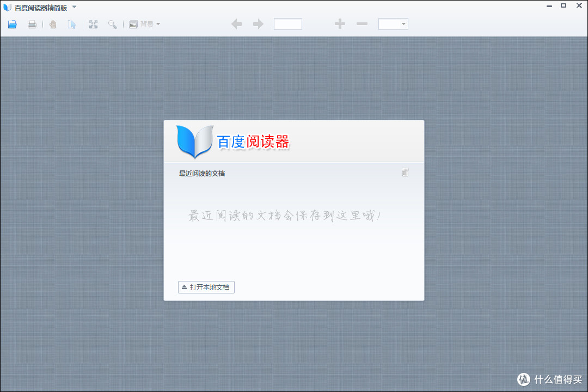Screen dimensions: 588x392
Task: Go to next page arrow
Action: pos(259,24)
